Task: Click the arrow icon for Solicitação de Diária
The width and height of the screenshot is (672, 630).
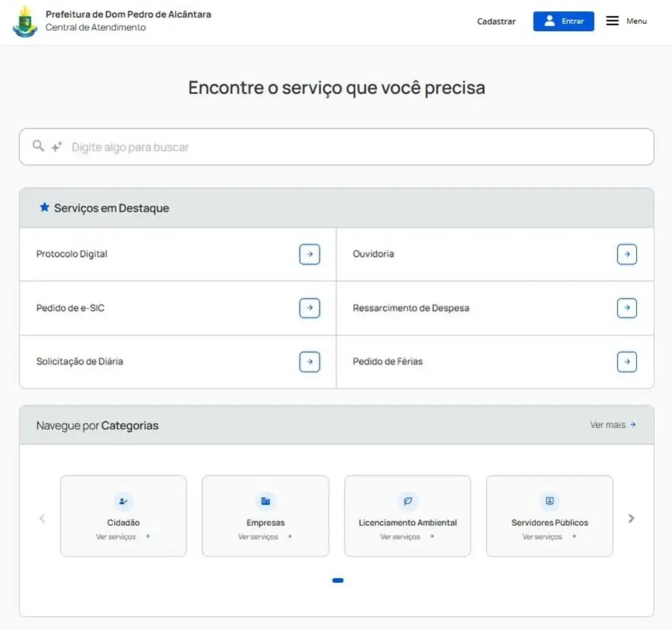Action: tap(309, 361)
